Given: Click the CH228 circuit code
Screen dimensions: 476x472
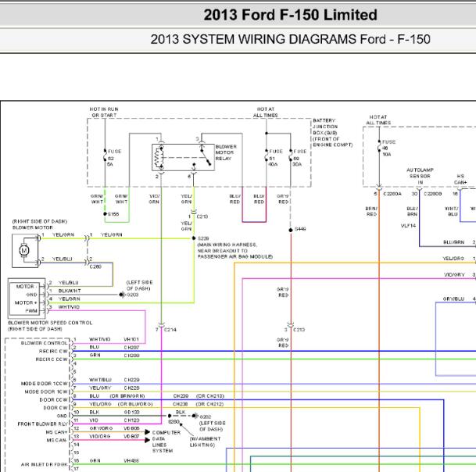Looking at the screenshot, I should 131,388.
